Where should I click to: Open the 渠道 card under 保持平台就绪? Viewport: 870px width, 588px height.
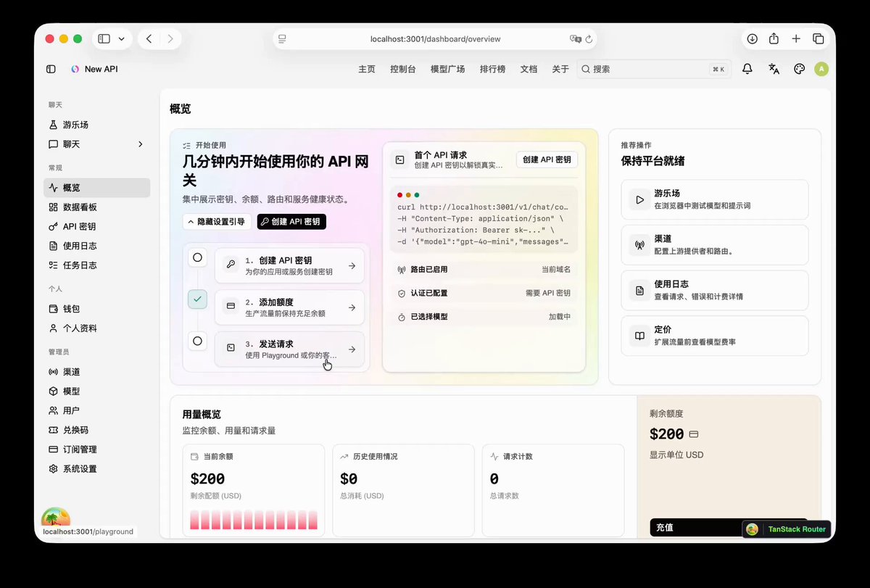pyautogui.click(x=715, y=245)
